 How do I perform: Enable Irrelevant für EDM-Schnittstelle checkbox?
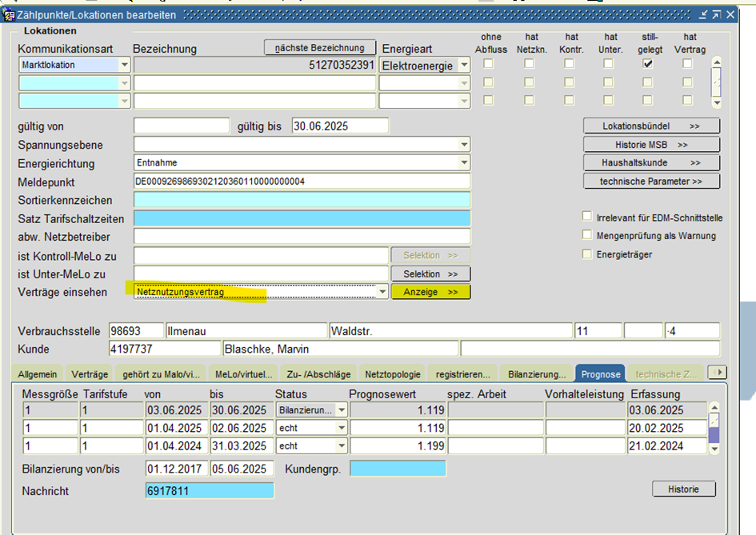click(587, 218)
